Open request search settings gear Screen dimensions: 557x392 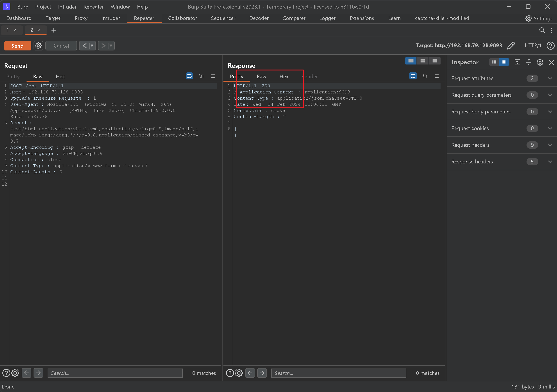[x=15, y=373]
